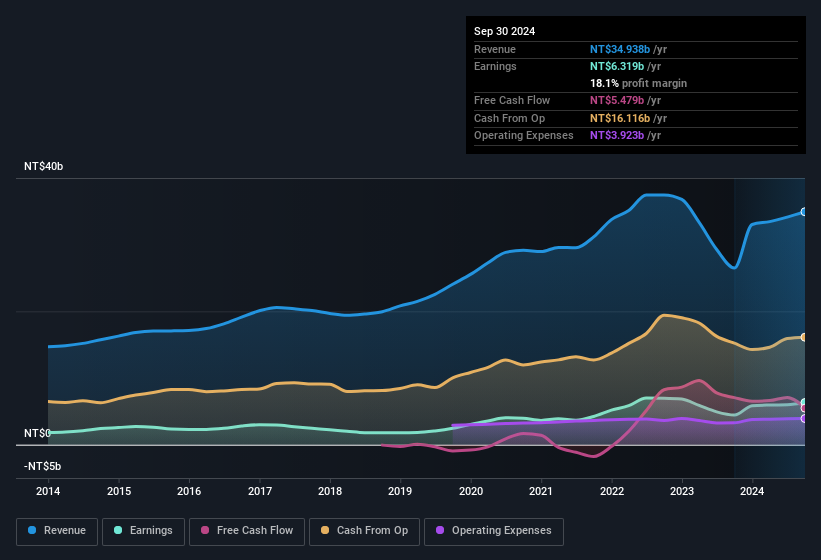The image size is (821, 560).
Task: Click the Free Cash Flow tooltip label
Action: (x=512, y=100)
